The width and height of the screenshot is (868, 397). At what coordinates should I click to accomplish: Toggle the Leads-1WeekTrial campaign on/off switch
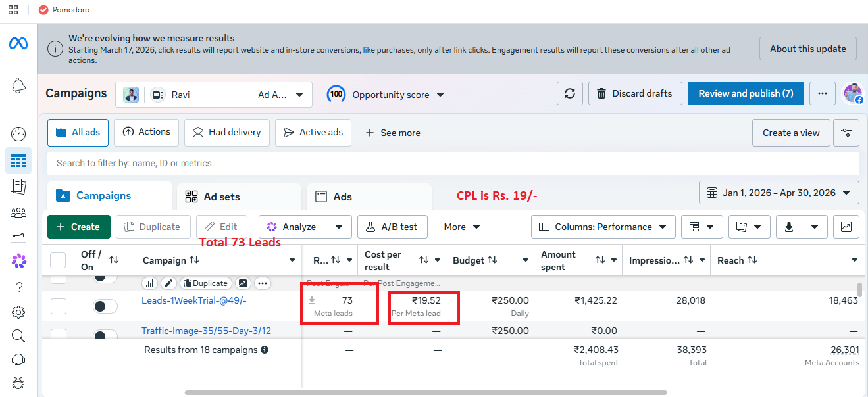pyautogui.click(x=105, y=306)
